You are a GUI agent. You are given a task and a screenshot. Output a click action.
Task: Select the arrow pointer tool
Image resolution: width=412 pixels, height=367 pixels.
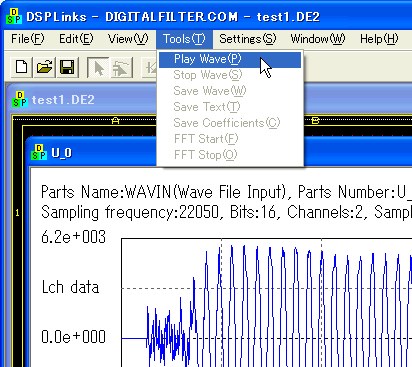coord(98,67)
